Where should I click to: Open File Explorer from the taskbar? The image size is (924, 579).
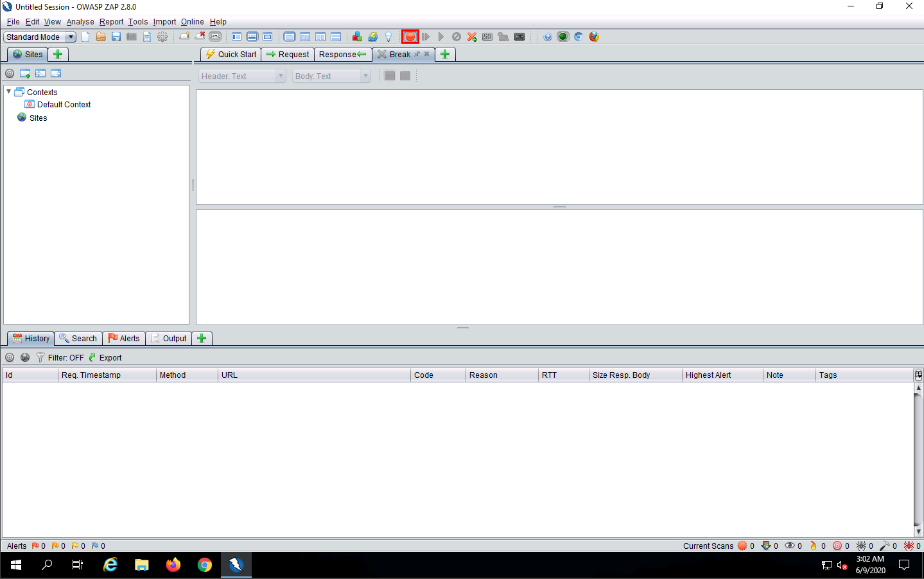[x=142, y=565]
